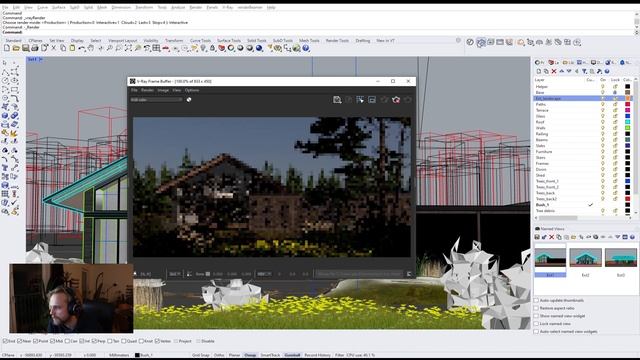The height and width of the screenshot is (360, 640).
Task: Select the second named view thumbnail
Action: click(x=585, y=258)
